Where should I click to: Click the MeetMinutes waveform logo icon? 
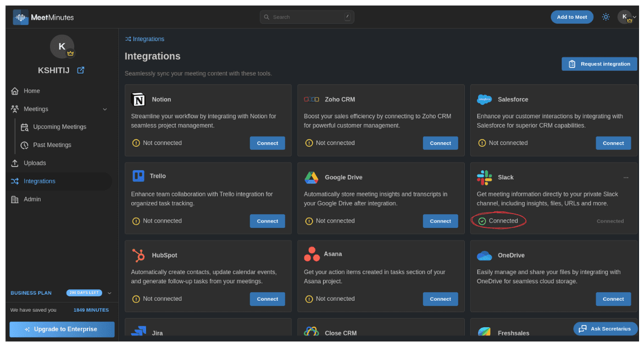coord(20,17)
